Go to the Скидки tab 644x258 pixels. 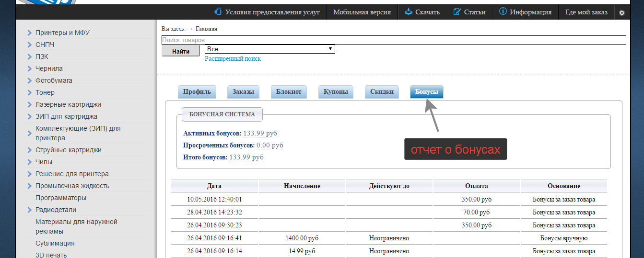[x=382, y=92]
